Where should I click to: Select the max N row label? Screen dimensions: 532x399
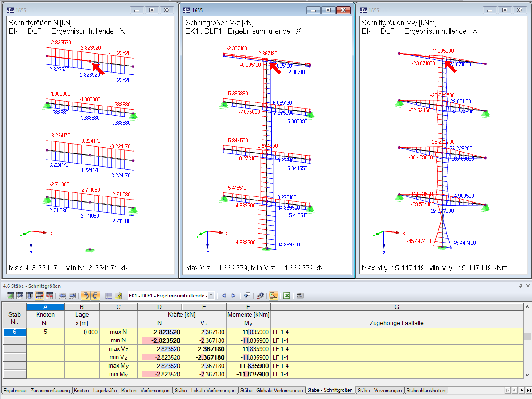pos(118,332)
